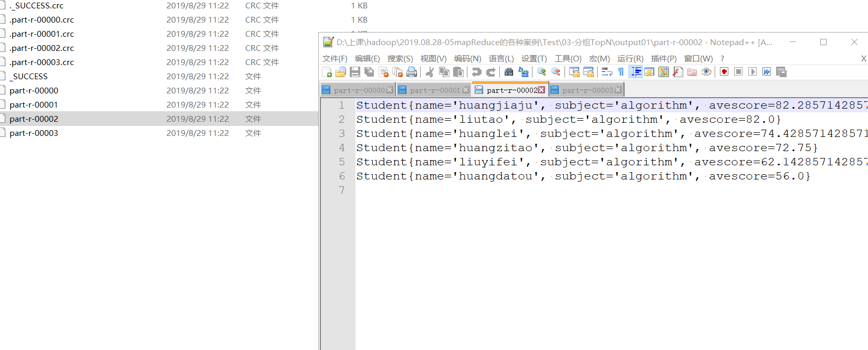
Task: Toggle show all characters (pilcrow icon)
Action: [x=621, y=72]
